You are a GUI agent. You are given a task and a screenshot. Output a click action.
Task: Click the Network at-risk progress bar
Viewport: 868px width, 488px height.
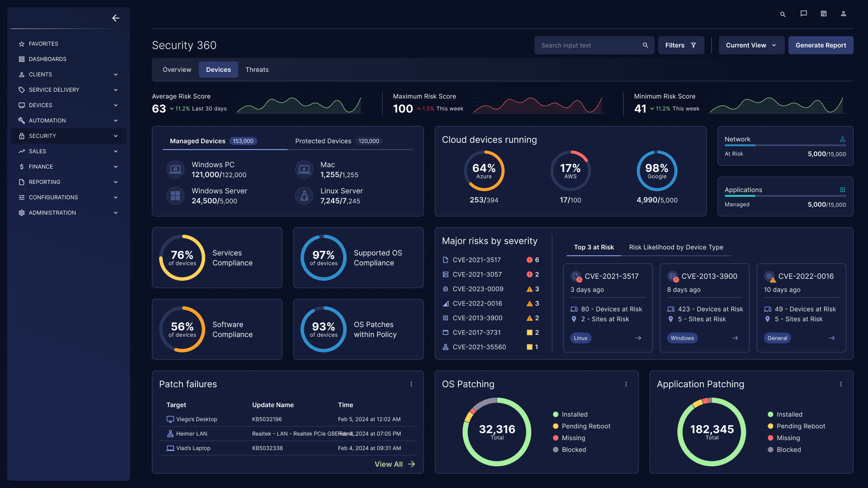pyautogui.click(x=785, y=145)
